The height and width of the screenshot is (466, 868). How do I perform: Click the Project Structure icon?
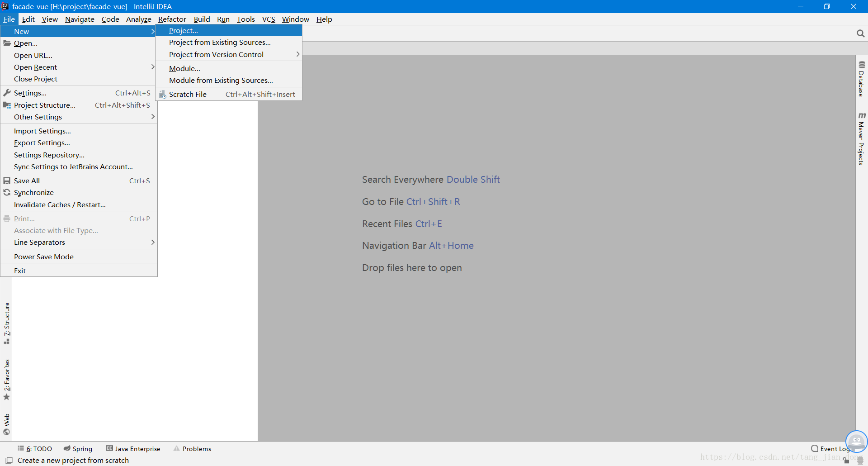[x=7, y=105]
